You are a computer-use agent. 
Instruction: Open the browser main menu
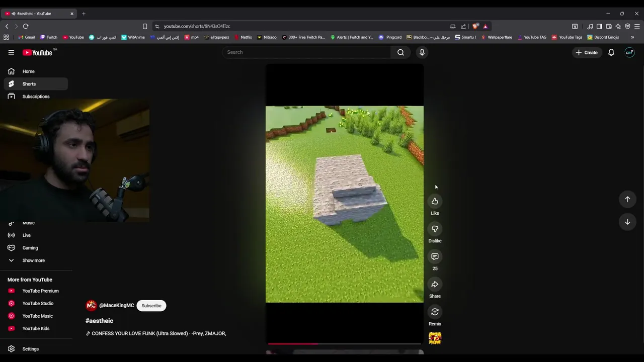click(x=637, y=26)
